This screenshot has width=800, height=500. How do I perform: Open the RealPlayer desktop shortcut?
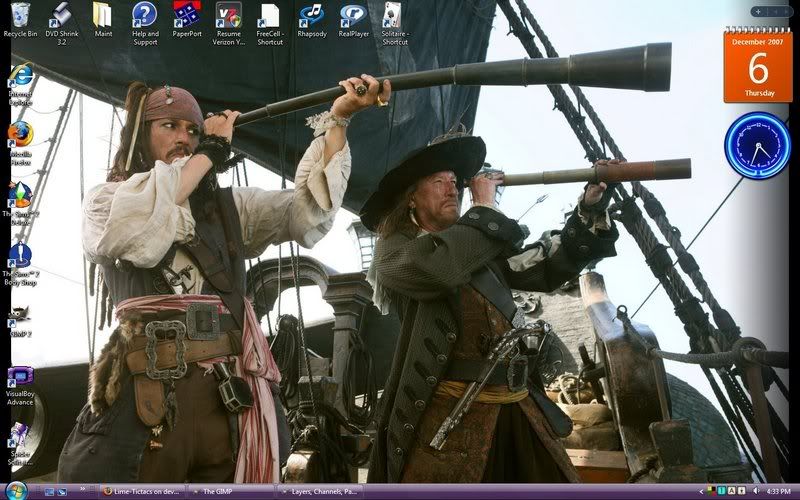click(x=354, y=19)
